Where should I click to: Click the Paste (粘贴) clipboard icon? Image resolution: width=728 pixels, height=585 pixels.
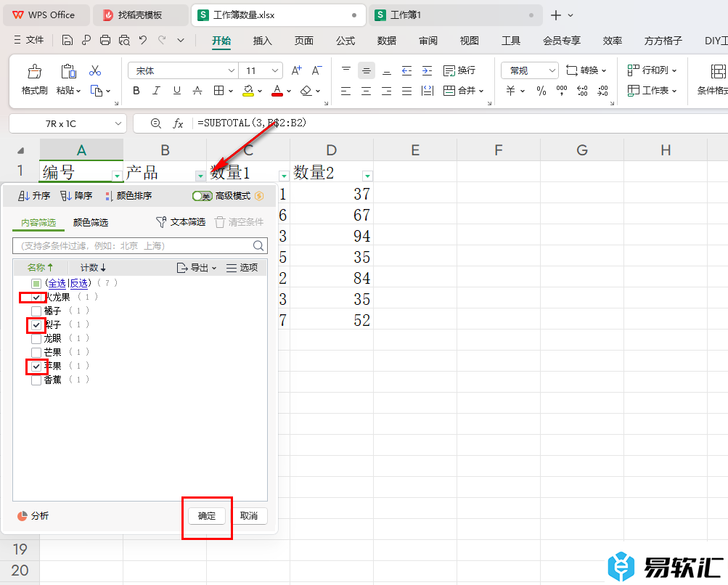coord(68,71)
